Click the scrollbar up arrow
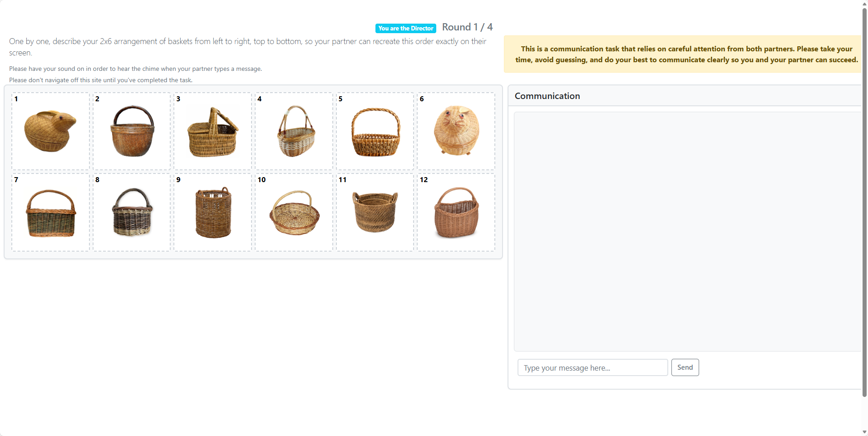 point(864,4)
